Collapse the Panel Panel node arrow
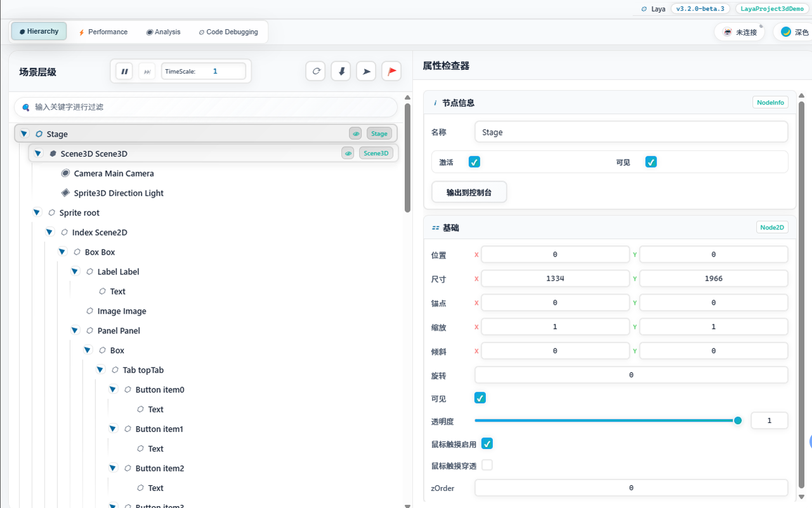Screen dimensions: 812x508 75,330
